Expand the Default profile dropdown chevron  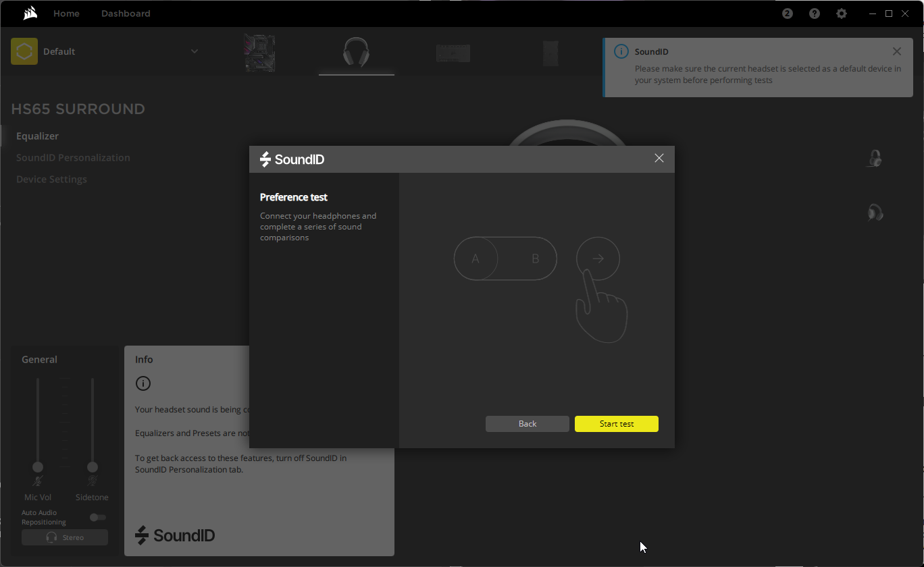[195, 51]
